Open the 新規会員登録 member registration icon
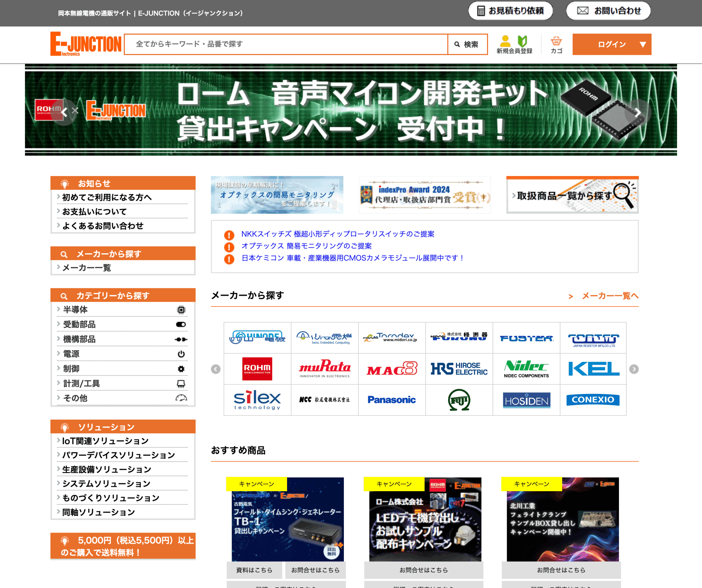 (x=514, y=44)
